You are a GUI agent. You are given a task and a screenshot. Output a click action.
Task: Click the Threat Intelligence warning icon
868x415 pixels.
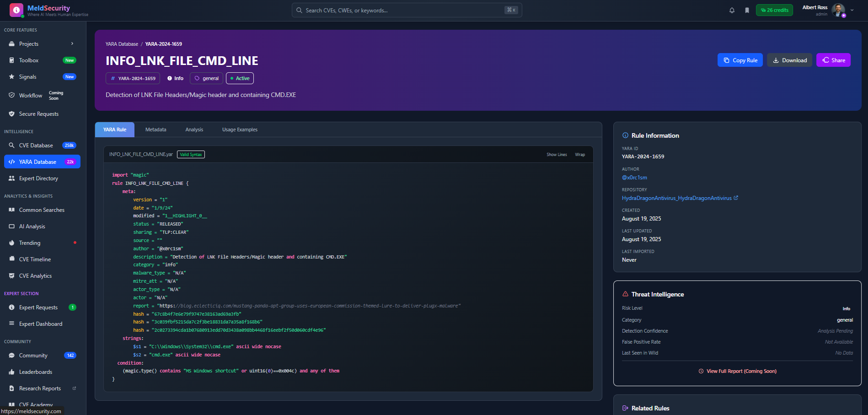[625, 294]
